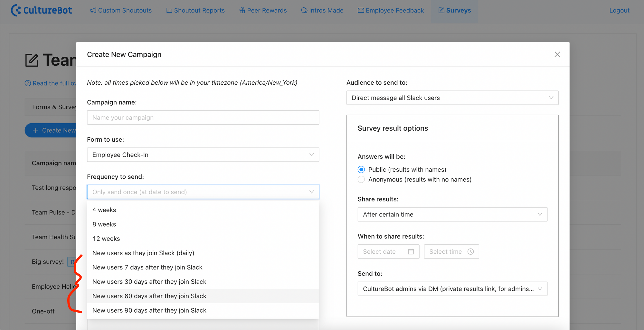This screenshot has height=330, width=644.
Task: Open Custom Shoutouts page
Action: pyautogui.click(x=121, y=10)
